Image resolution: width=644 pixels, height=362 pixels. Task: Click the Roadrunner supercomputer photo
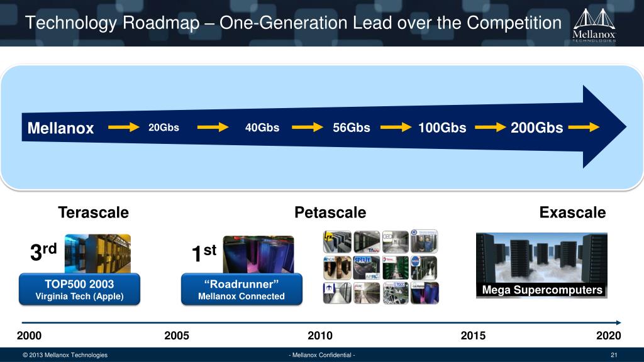[x=258, y=255]
